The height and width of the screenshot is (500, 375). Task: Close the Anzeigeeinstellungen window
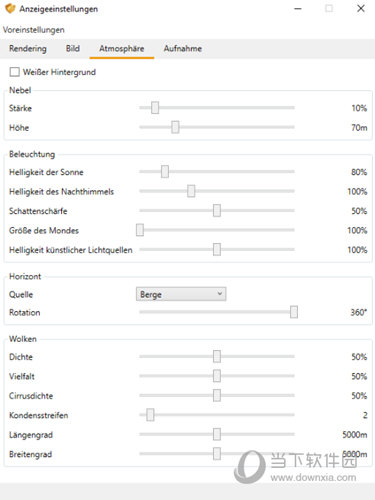(361, 9)
